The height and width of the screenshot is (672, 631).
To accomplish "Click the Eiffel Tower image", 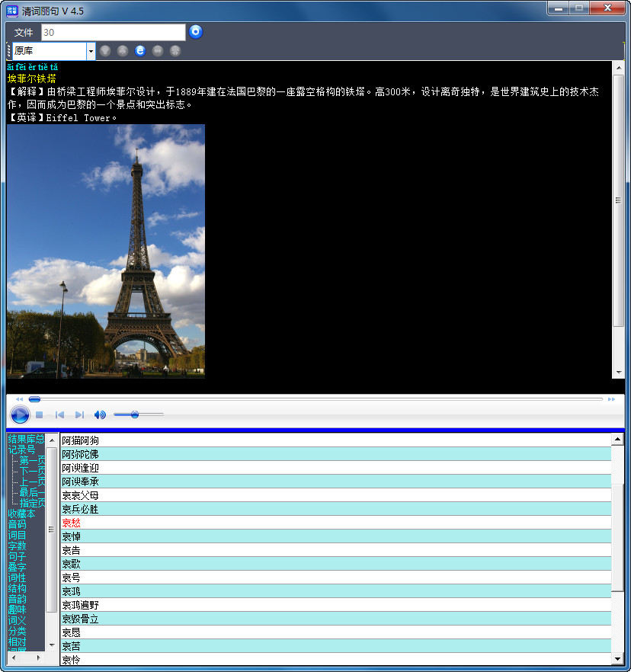I will point(105,251).
